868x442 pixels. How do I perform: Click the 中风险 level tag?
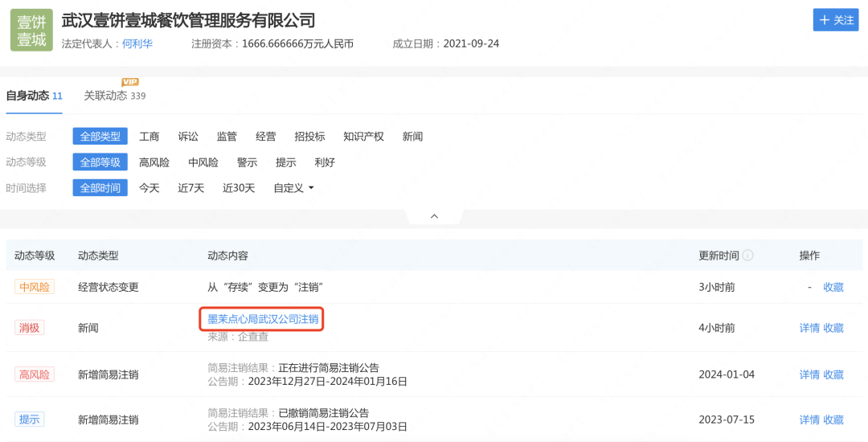click(x=35, y=287)
